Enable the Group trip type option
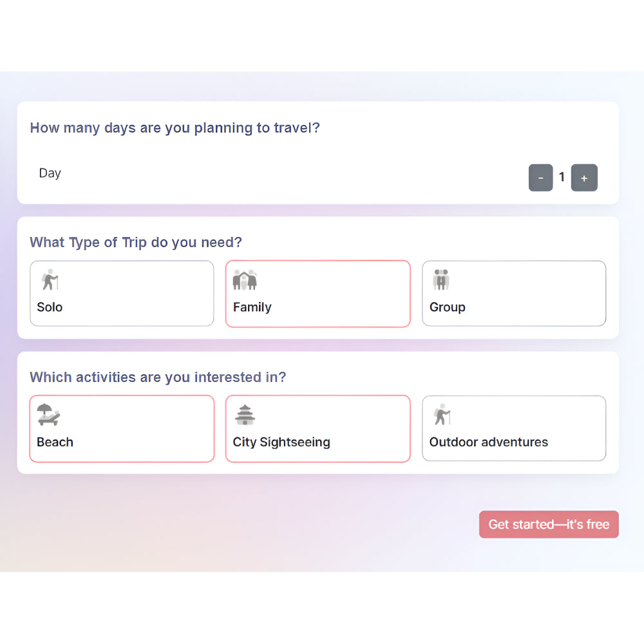644x644 pixels. [514, 293]
